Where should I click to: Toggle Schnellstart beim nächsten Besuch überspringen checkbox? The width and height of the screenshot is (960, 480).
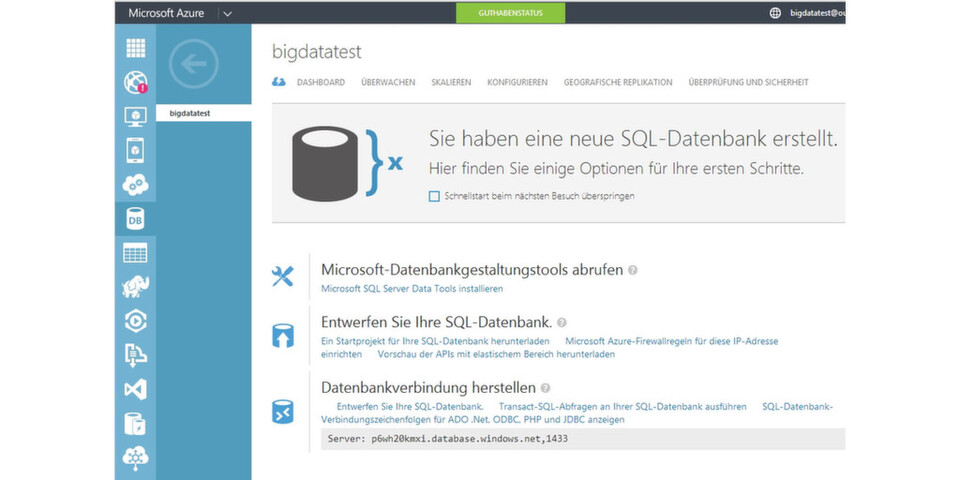tap(434, 197)
